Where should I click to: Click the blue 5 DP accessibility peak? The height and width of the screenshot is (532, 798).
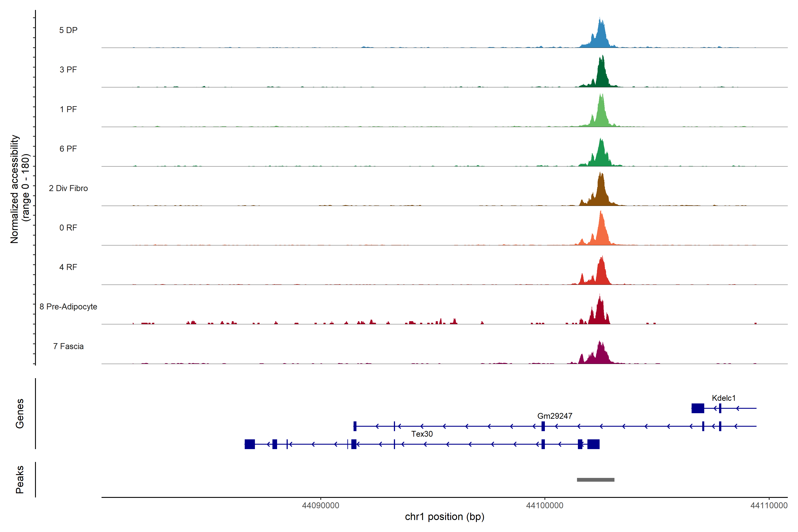pyautogui.click(x=601, y=36)
